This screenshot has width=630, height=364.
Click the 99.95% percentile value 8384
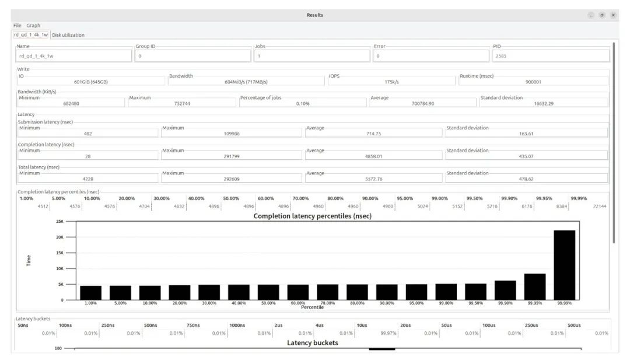[x=562, y=206]
